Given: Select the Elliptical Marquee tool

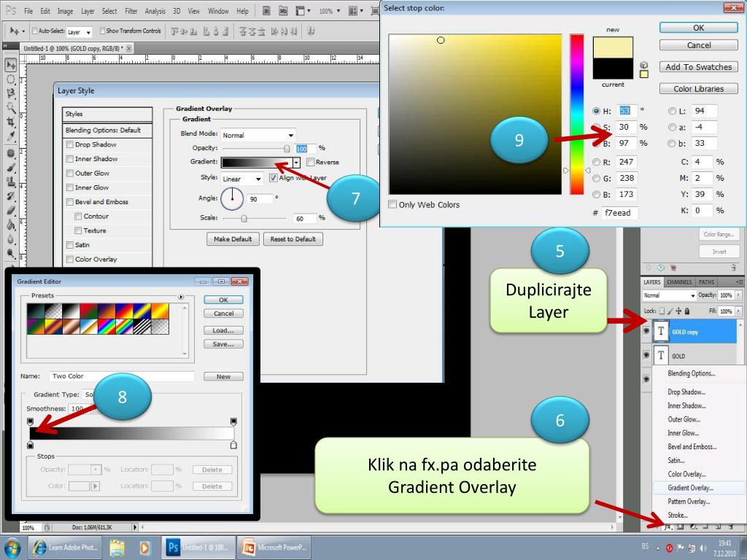Looking at the screenshot, I should point(10,79).
